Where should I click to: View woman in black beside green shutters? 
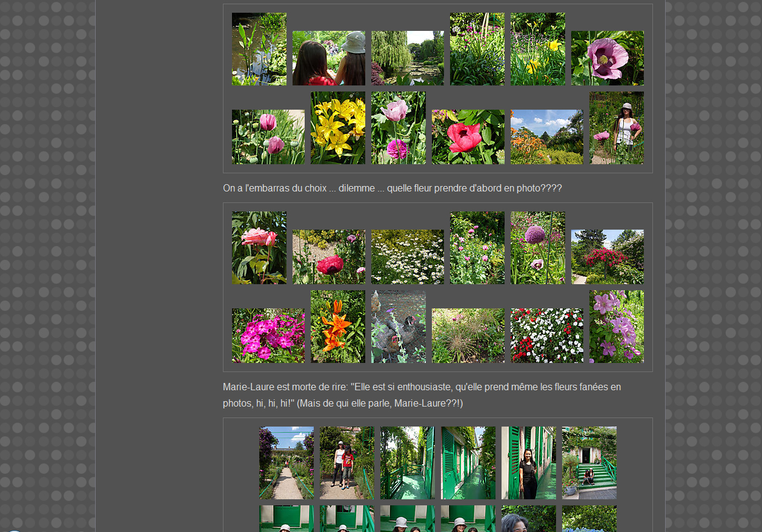coord(528,463)
